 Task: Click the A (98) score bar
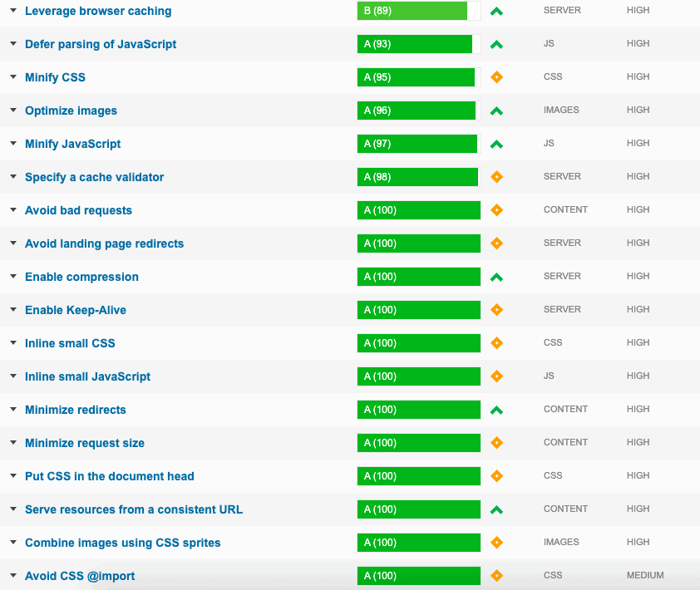(x=419, y=177)
